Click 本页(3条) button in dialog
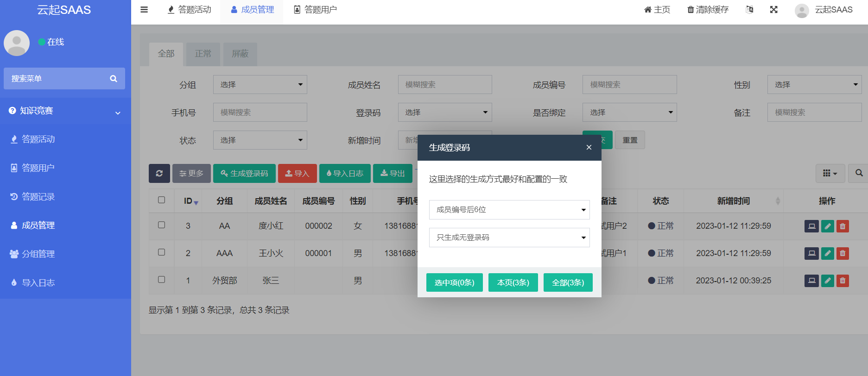The image size is (868, 376). pos(513,282)
